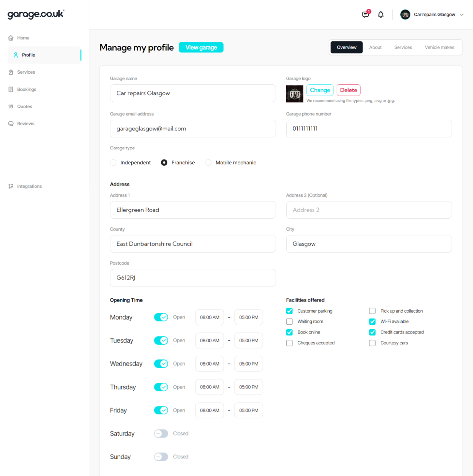Open Monday opening time 08:00 AM picker
473x476 pixels.
pos(209,317)
